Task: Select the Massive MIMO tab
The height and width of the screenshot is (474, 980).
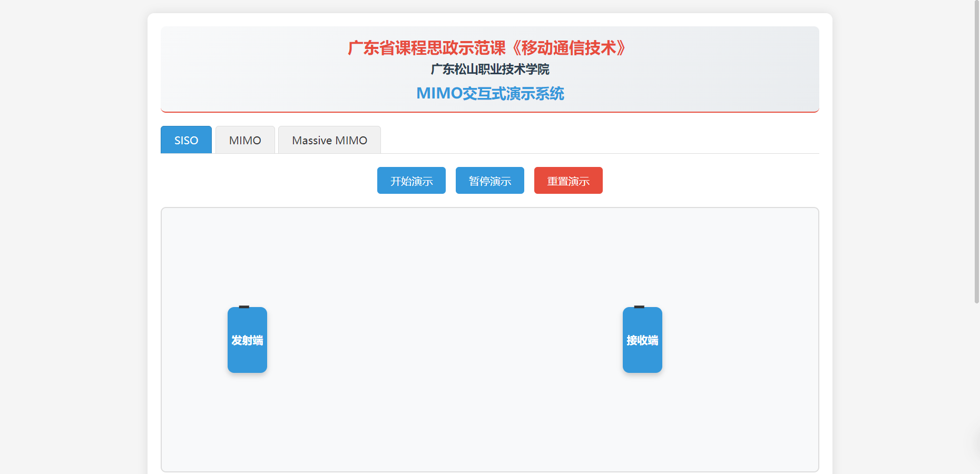Action: (x=329, y=140)
